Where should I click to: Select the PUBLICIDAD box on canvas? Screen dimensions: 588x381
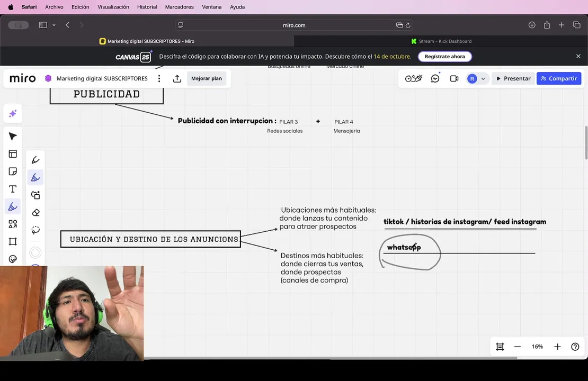click(106, 94)
